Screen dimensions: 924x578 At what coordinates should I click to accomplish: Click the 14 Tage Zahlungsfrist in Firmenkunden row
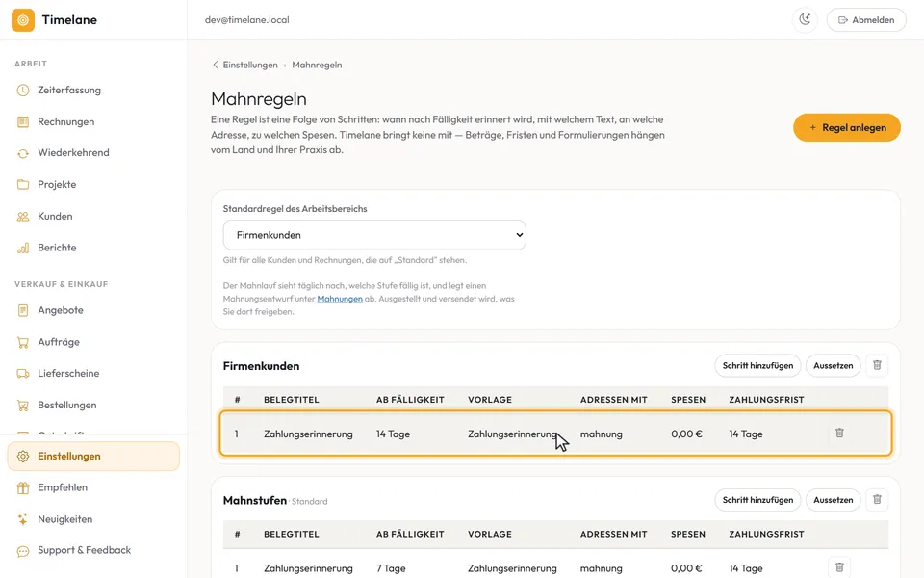pyautogui.click(x=745, y=434)
